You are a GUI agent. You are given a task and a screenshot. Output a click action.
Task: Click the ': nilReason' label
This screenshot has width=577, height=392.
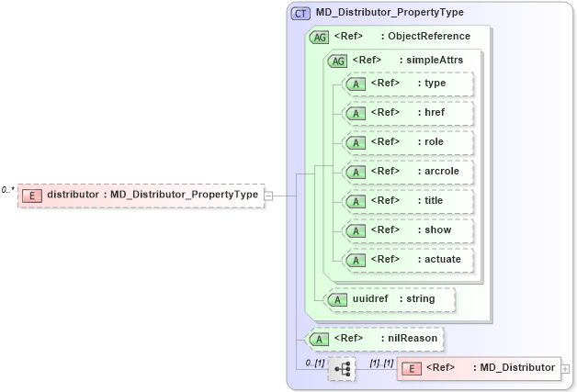click(409, 338)
